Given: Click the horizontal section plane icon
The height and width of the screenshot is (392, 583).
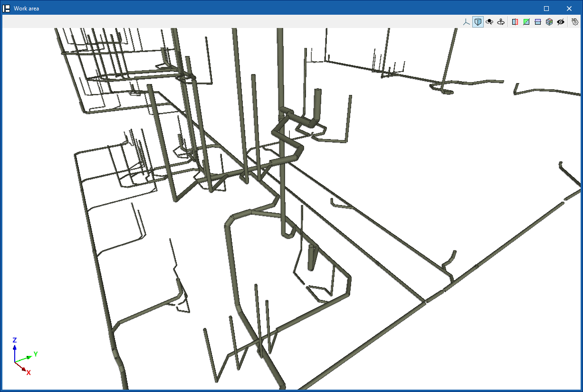Looking at the screenshot, I should tap(538, 22).
